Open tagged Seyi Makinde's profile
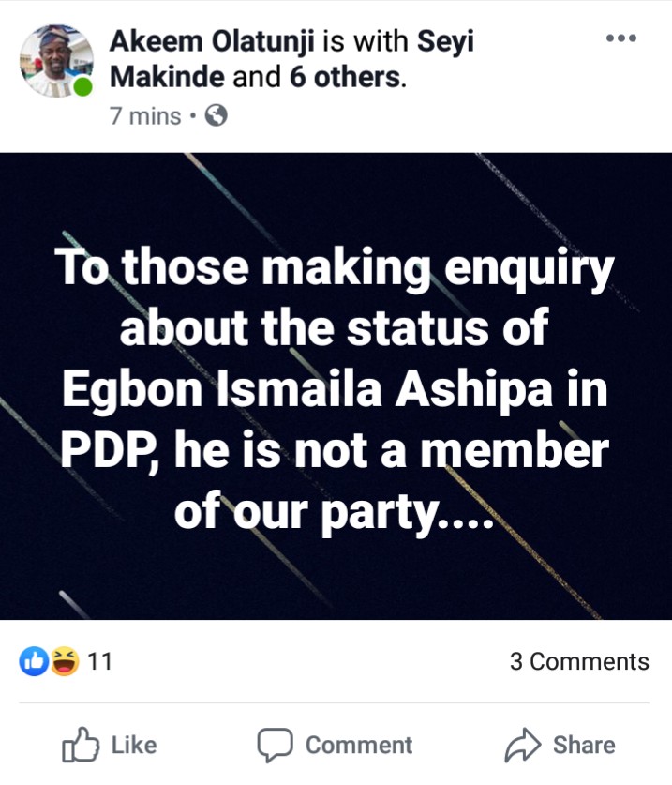This screenshot has width=672, height=785. 291,58
